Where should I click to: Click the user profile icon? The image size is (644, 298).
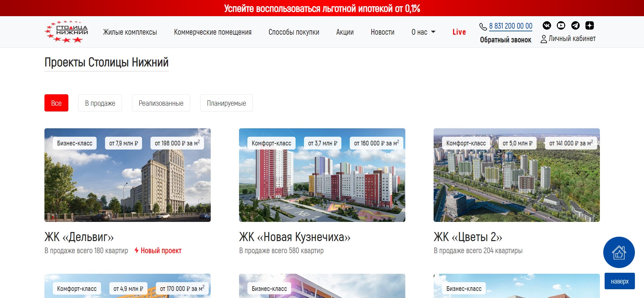pos(544,39)
